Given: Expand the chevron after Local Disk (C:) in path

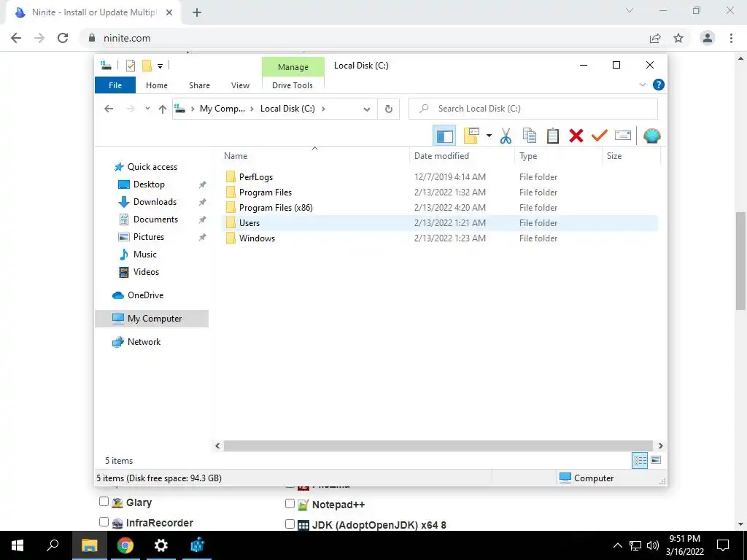Looking at the screenshot, I should [323, 109].
